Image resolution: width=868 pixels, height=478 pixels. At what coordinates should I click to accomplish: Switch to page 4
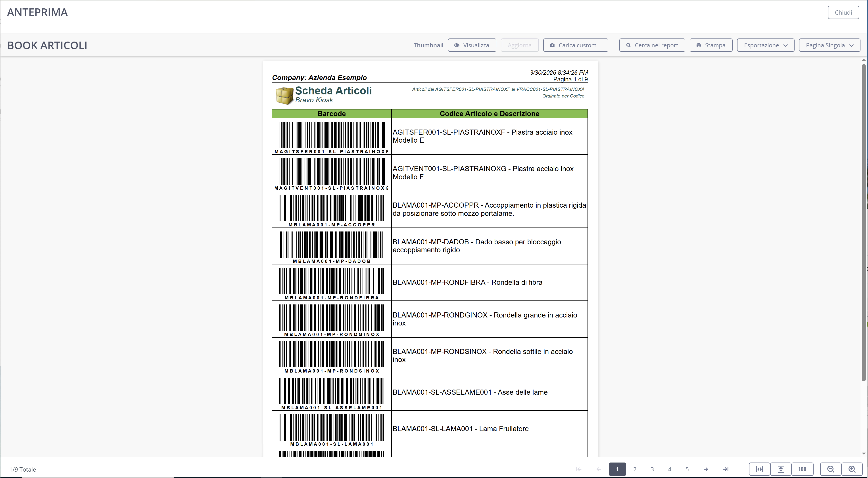pyautogui.click(x=670, y=469)
